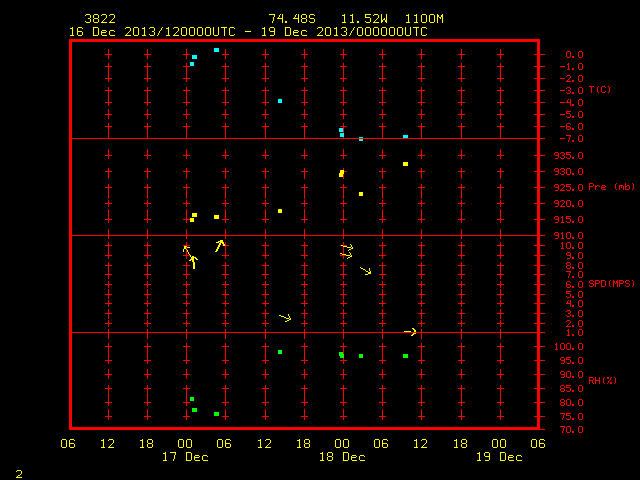Screen dimensions: 640x480
Task: Click the T(C) temperature axis label
Action: coord(600,89)
